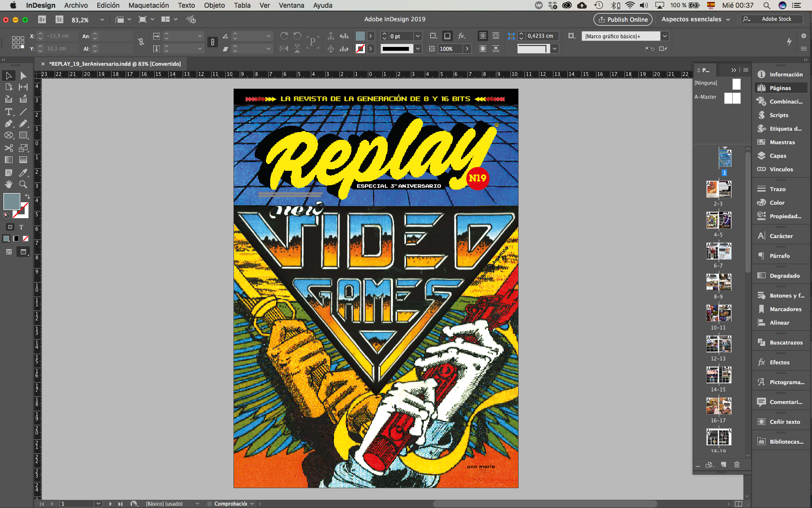The height and width of the screenshot is (508, 812).
Task: Open Adobe Bridge with the Br icon
Action: pos(42,19)
